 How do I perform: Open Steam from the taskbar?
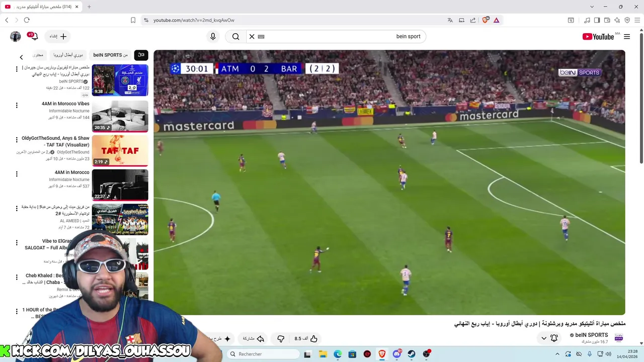click(412, 354)
